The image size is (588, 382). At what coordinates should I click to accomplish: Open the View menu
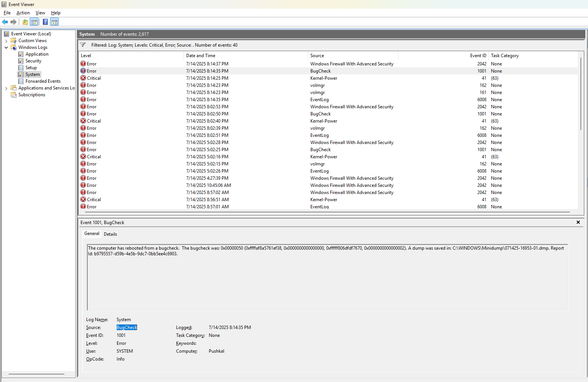[40, 13]
